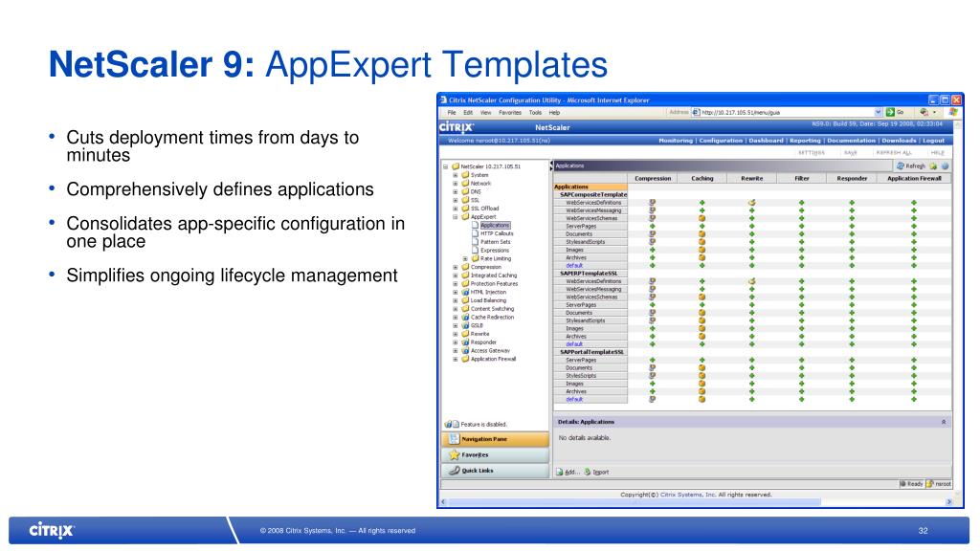Click the Filter column header

click(801, 179)
